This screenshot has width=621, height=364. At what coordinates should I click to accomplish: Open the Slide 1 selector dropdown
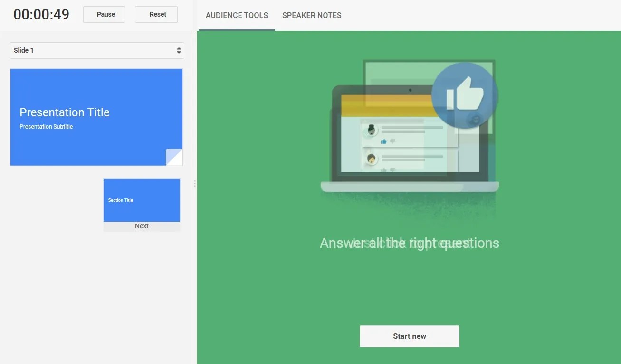coord(97,50)
